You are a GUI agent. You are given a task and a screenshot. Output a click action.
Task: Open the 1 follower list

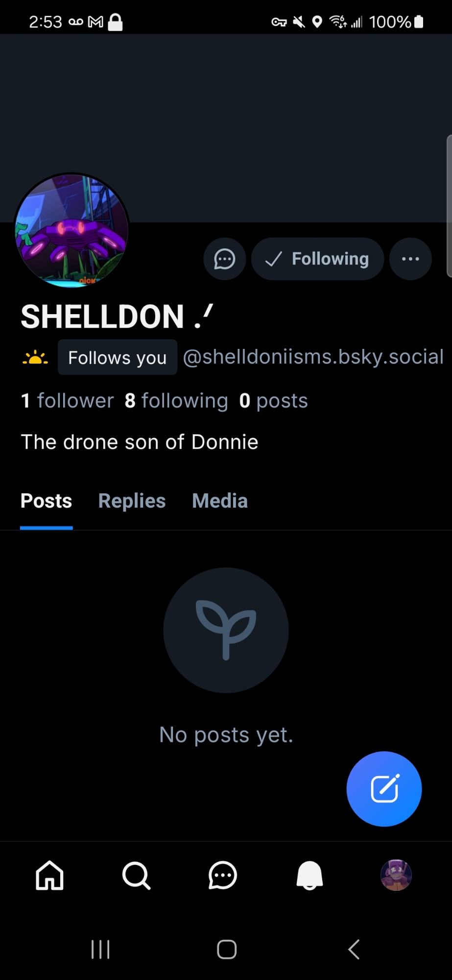point(67,401)
